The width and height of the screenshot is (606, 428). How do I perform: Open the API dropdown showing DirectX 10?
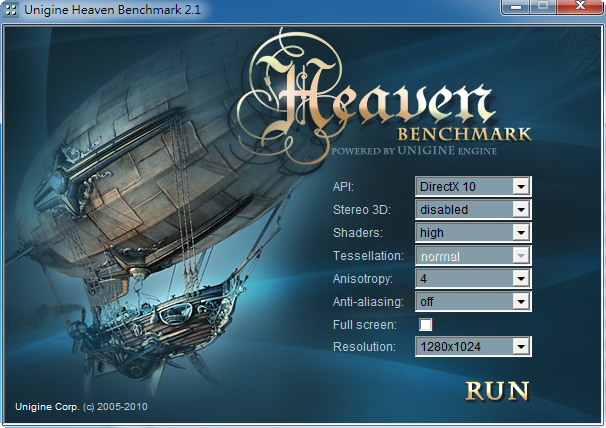(x=473, y=187)
